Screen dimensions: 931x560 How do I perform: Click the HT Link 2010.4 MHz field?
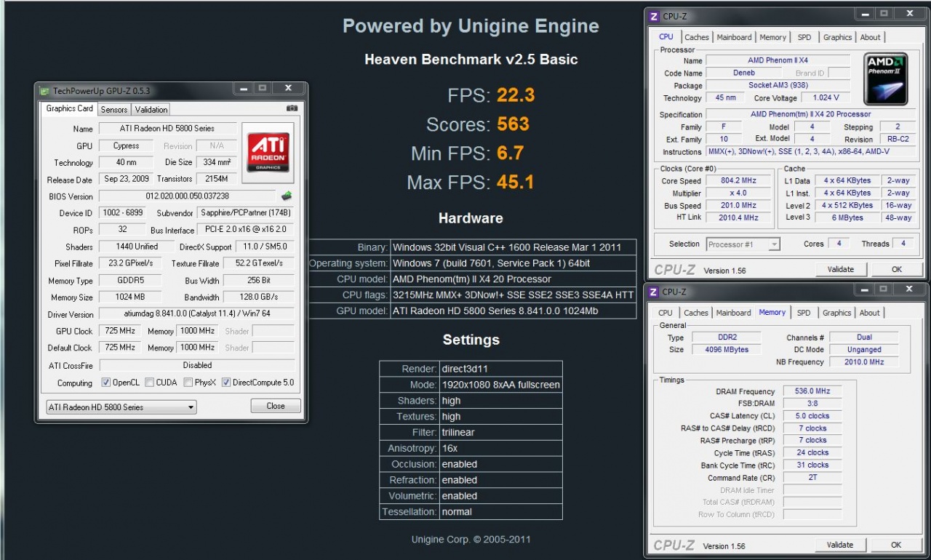click(739, 217)
